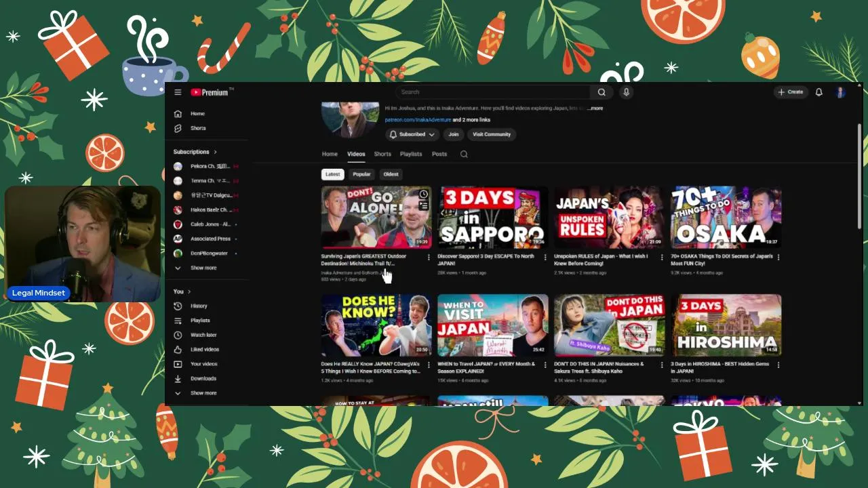Open Caleb Jones subscription channel

(207, 224)
